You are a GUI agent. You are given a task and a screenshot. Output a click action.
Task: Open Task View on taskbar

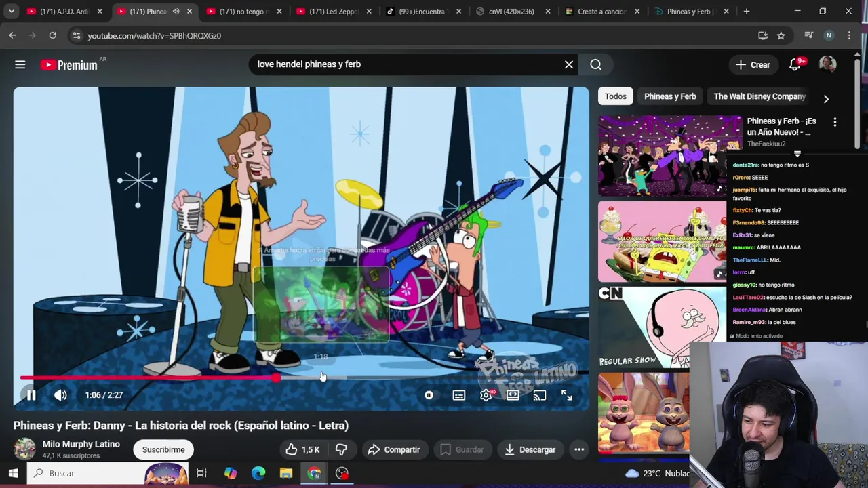point(201,473)
